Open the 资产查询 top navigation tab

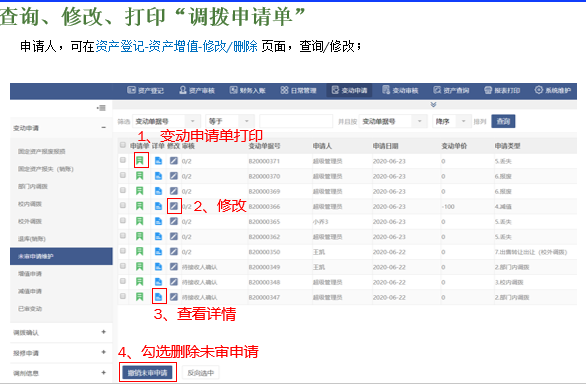(x=451, y=90)
